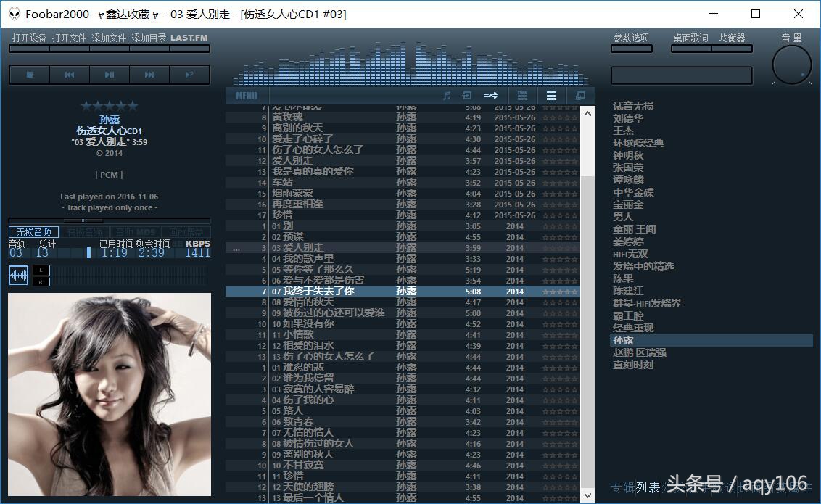Enable shuffle playback mode
This screenshot has height=504, width=821.
(x=490, y=95)
